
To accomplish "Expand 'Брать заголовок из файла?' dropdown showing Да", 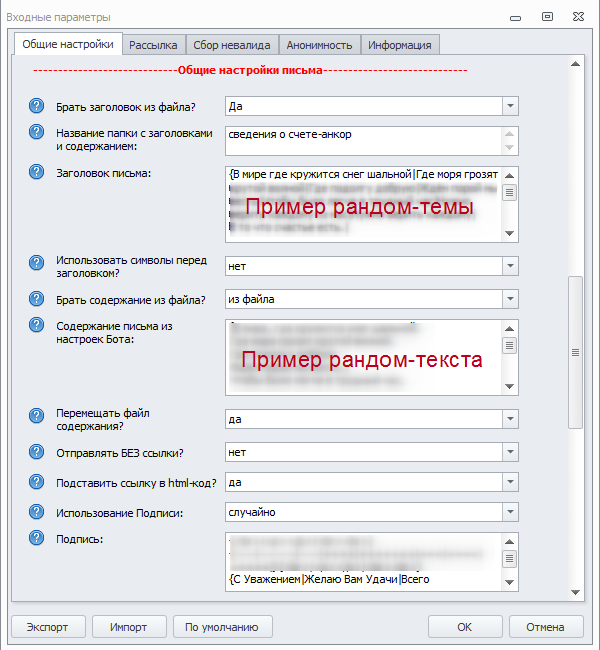I will pyautogui.click(x=510, y=106).
